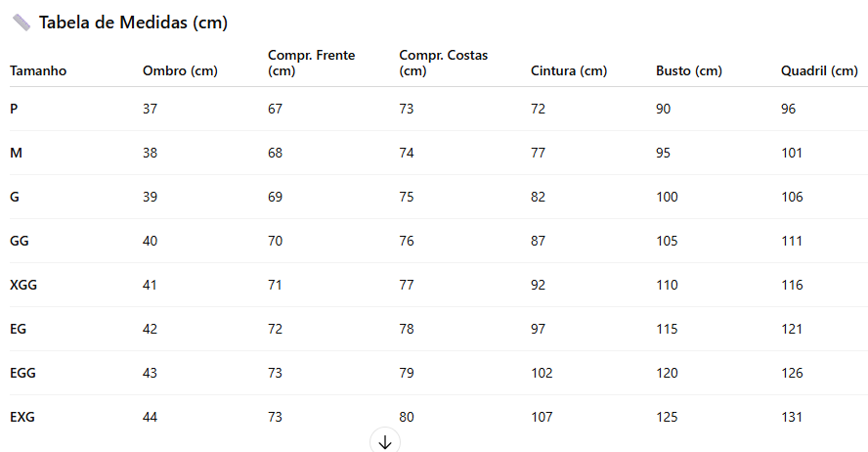
Task: Click the Busto value 100 in row G
Action: click(667, 197)
